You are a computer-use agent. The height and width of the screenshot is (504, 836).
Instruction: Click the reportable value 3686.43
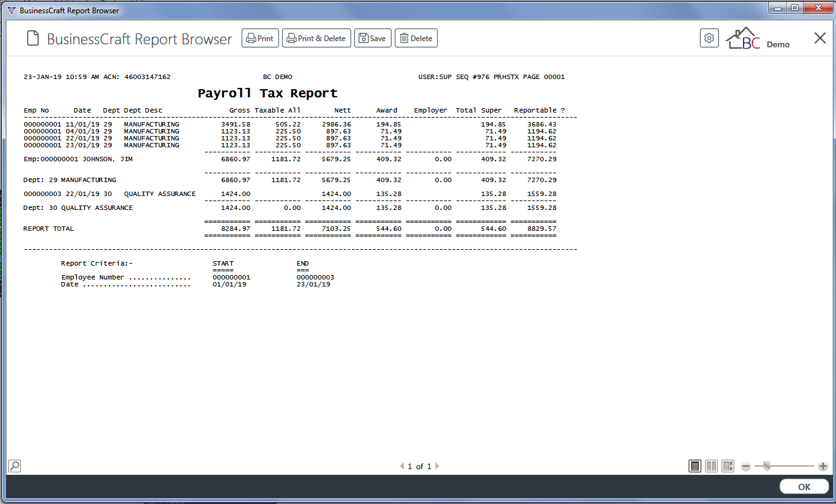(542, 124)
